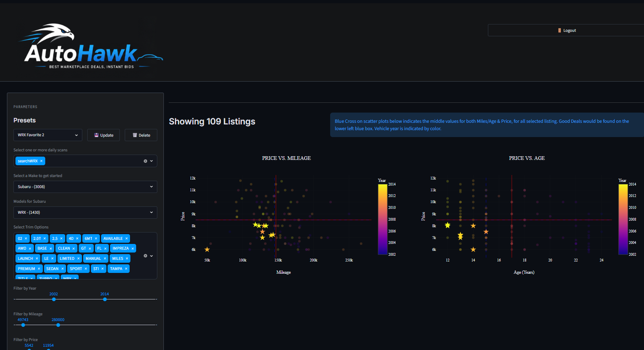The height and width of the screenshot is (350, 644).
Task: Click the Delete preset button
Action: pos(141,135)
